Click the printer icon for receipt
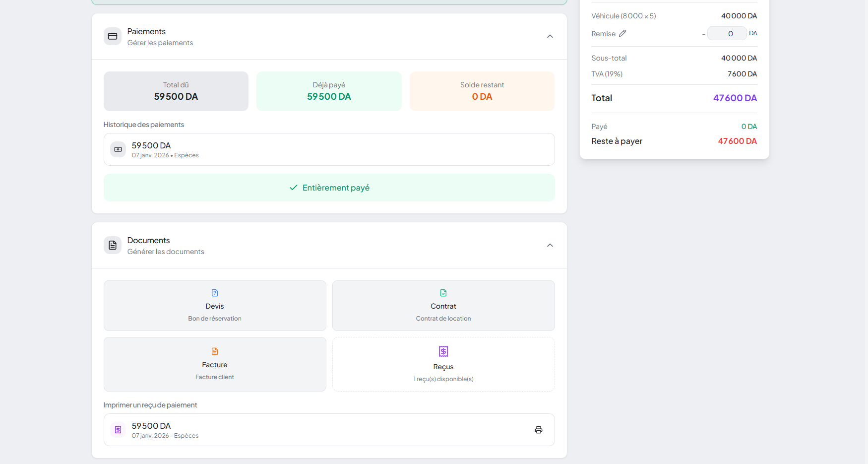Viewport: 868px width, 464px height. point(538,430)
